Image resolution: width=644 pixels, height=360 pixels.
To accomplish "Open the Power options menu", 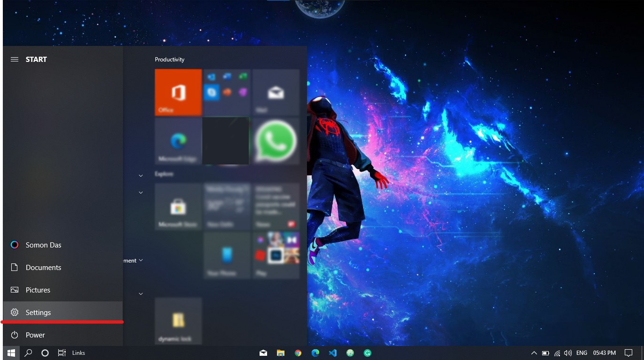I will [63, 335].
